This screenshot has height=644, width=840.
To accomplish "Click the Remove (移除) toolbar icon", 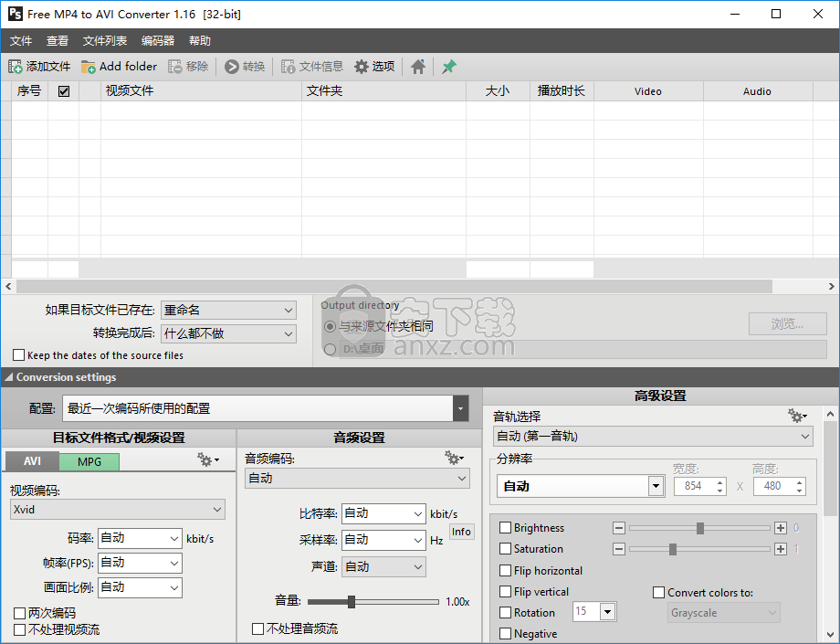I will 174,67.
